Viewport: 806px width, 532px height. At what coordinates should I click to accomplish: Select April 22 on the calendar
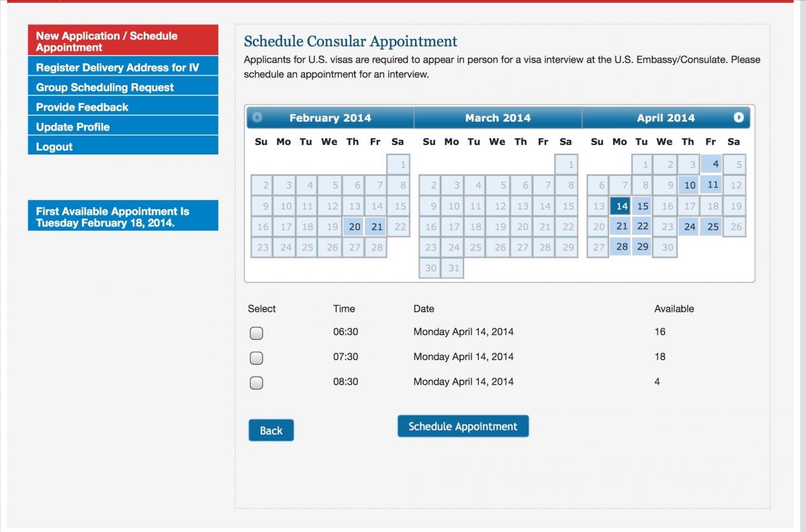click(x=643, y=226)
